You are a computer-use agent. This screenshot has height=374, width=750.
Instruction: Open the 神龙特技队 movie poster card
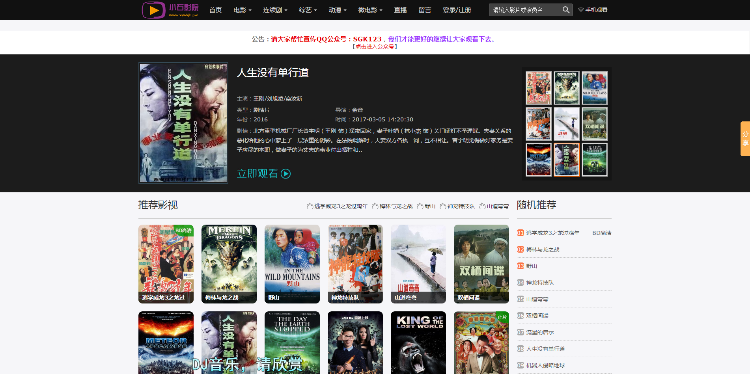pos(355,264)
